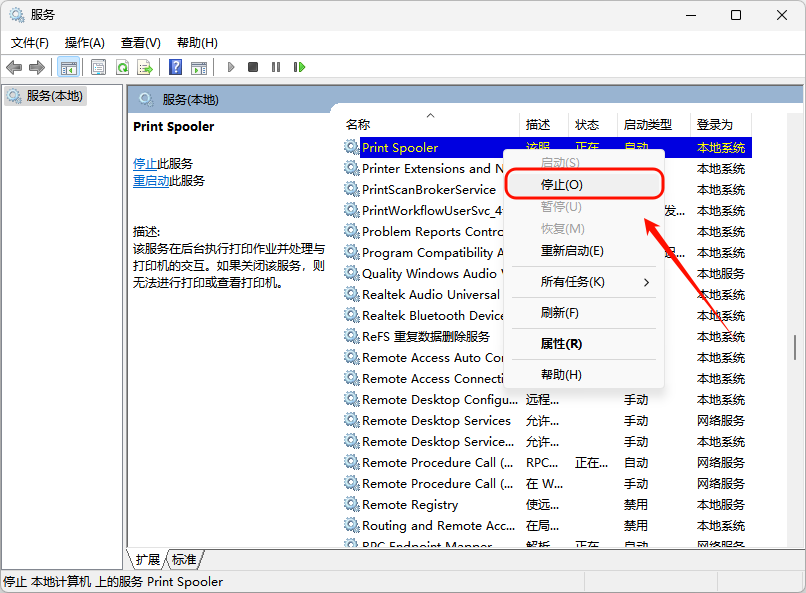806x593 pixels.
Task: Switch to the 标准 tab
Action: [184, 559]
